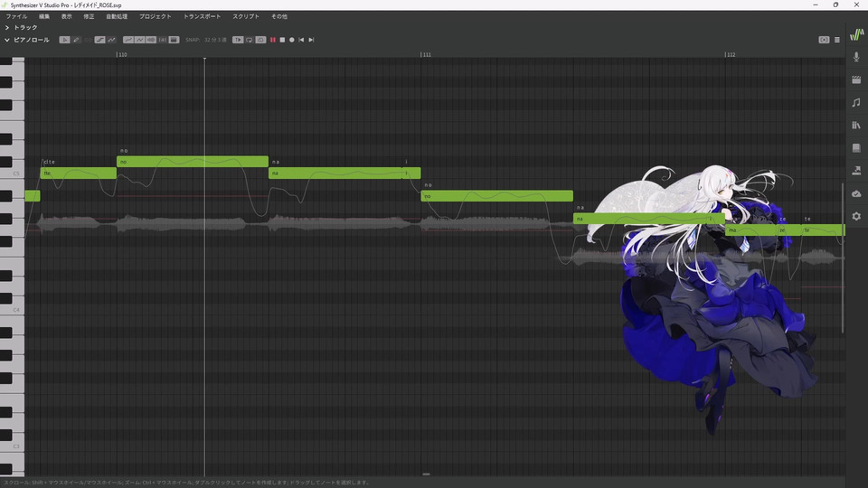Click measure 110 marker on the ruler
Viewport: 868px width, 488px height.
(122, 55)
